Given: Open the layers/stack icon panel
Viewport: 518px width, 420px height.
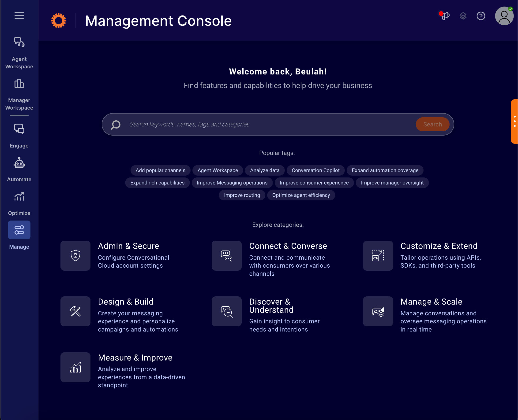Looking at the screenshot, I should pos(463,16).
